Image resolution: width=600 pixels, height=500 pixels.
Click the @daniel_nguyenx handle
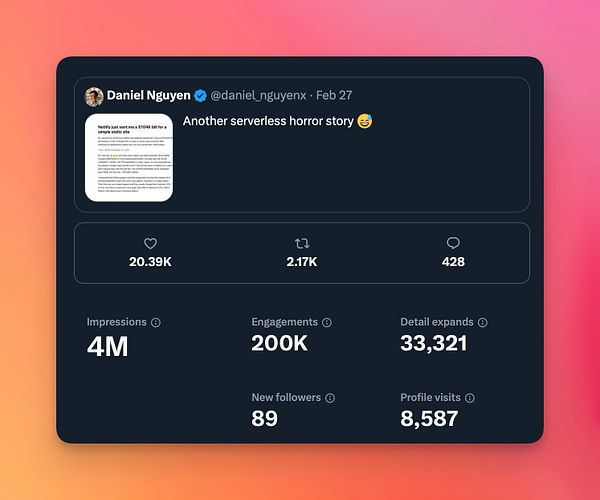coord(258,95)
